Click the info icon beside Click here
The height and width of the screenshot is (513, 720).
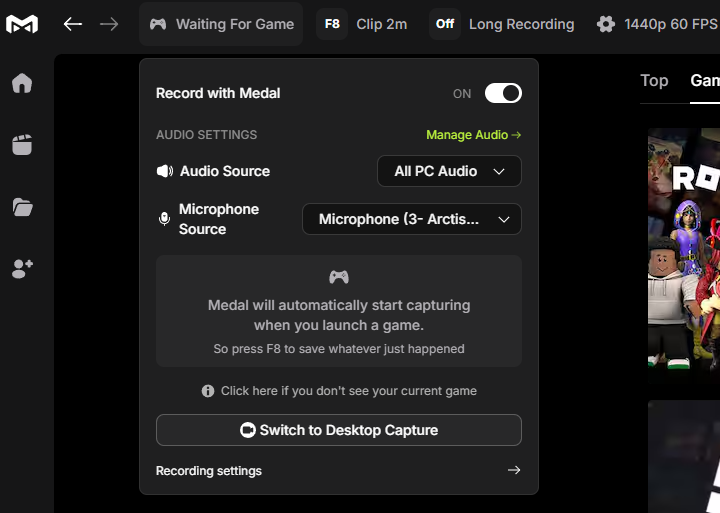pos(208,391)
